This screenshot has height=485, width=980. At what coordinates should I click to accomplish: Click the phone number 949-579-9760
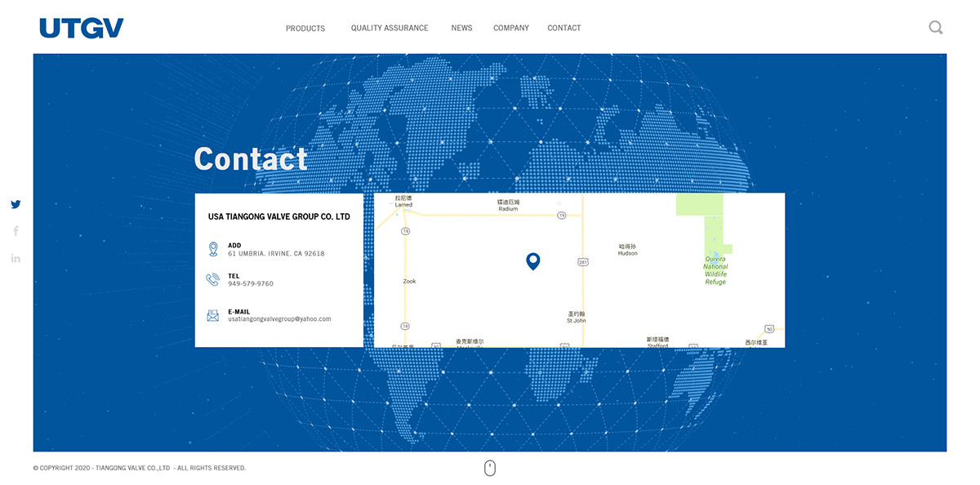coord(251,284)
